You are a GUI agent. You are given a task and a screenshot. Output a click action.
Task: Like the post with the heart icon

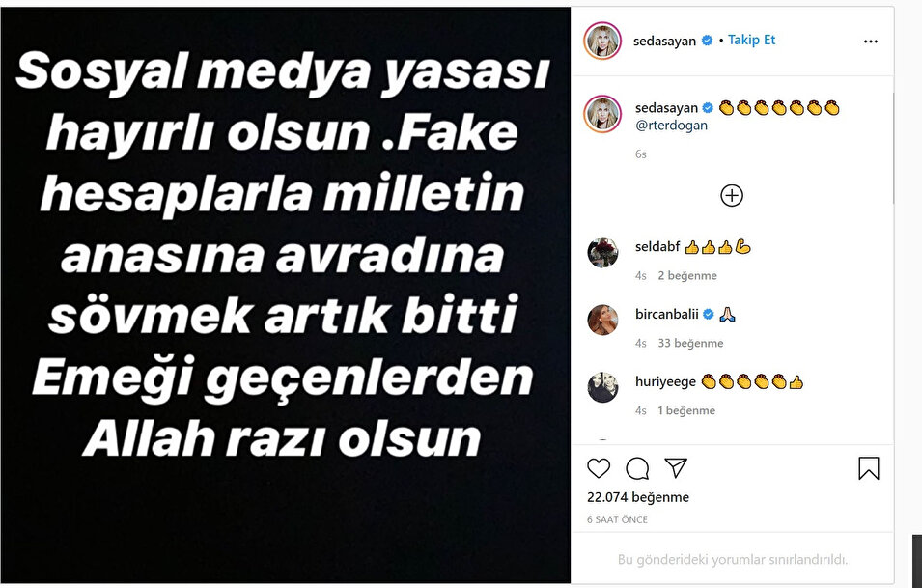tap(599, 468)
